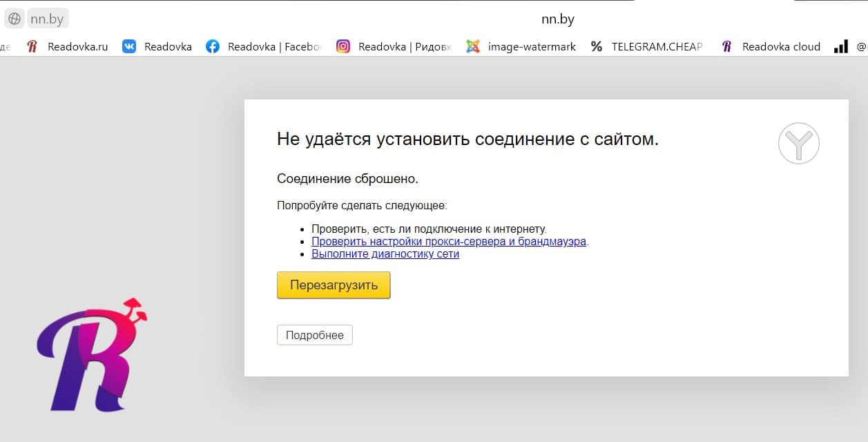Click the Попробуйте сделать следующее text

click(x=362, y=205)
